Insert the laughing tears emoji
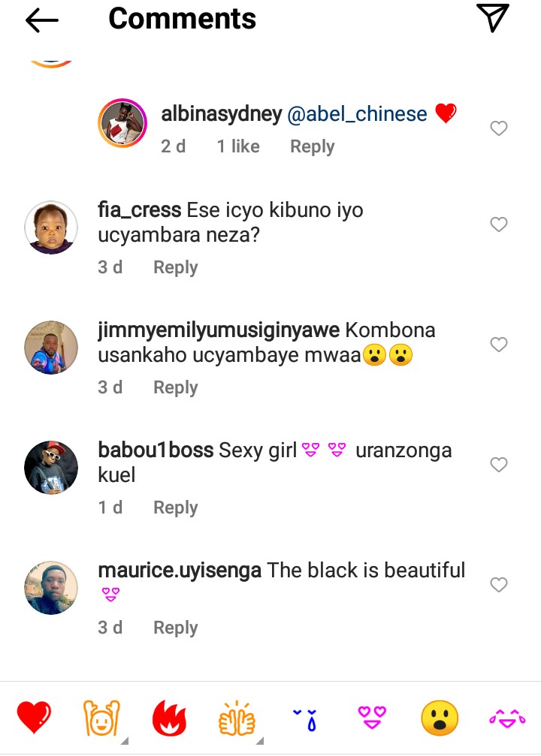 507,718
